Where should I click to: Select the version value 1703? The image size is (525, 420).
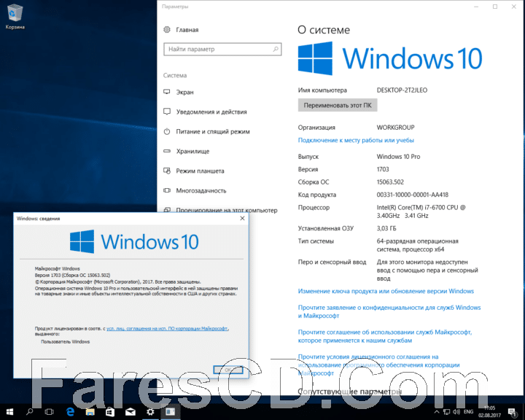(383, 169)
